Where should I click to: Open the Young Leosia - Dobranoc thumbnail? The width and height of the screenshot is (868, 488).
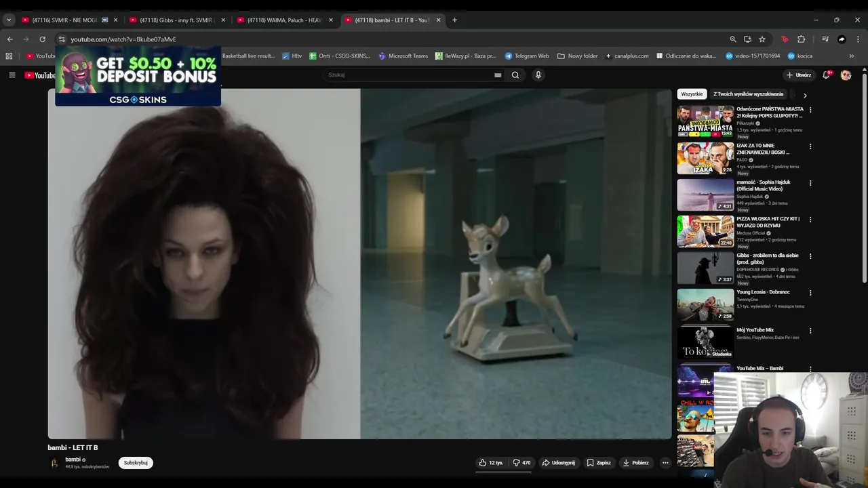pyautogui.click(x=705, y=304)
